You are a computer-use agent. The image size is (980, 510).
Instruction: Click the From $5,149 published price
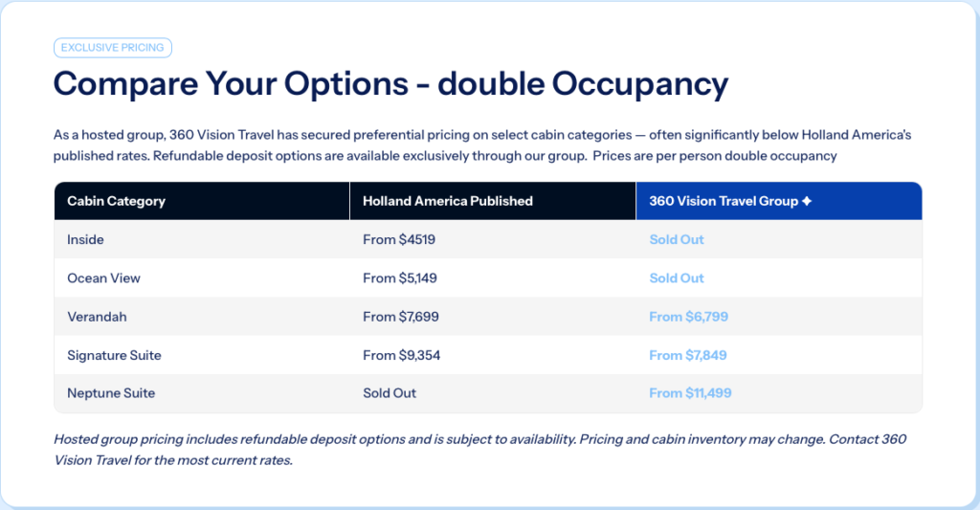coord(399,278)
